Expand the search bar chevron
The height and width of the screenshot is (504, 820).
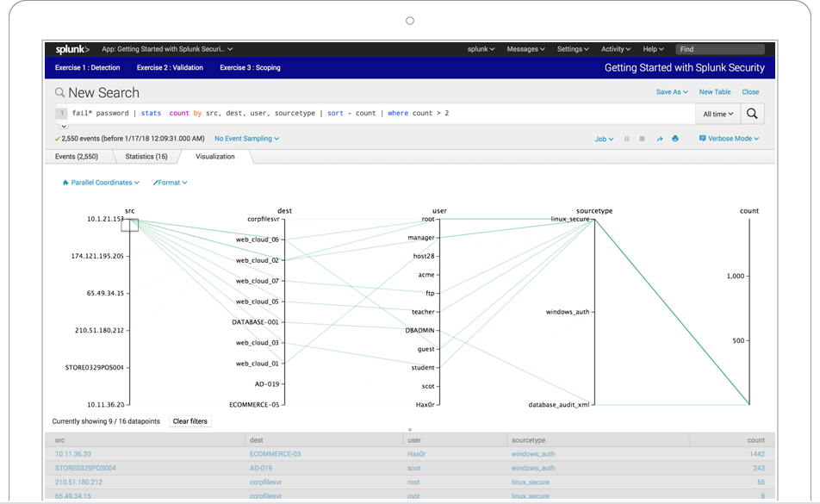(x=63, y=126)
